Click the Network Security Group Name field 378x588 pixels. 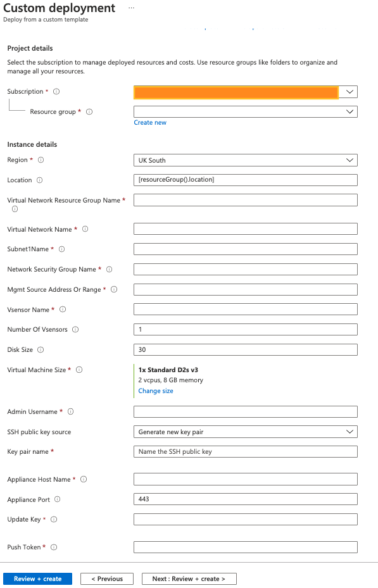click(246, 269)
